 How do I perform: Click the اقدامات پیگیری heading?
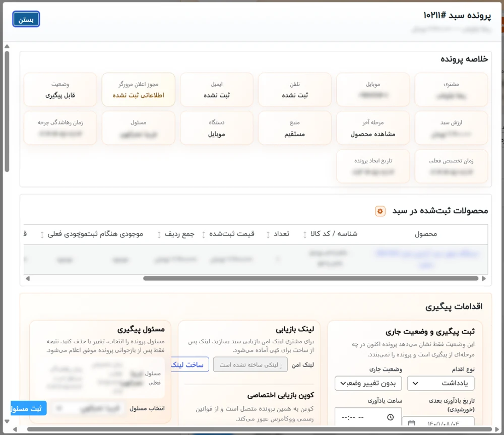click(x=454, y=306)
